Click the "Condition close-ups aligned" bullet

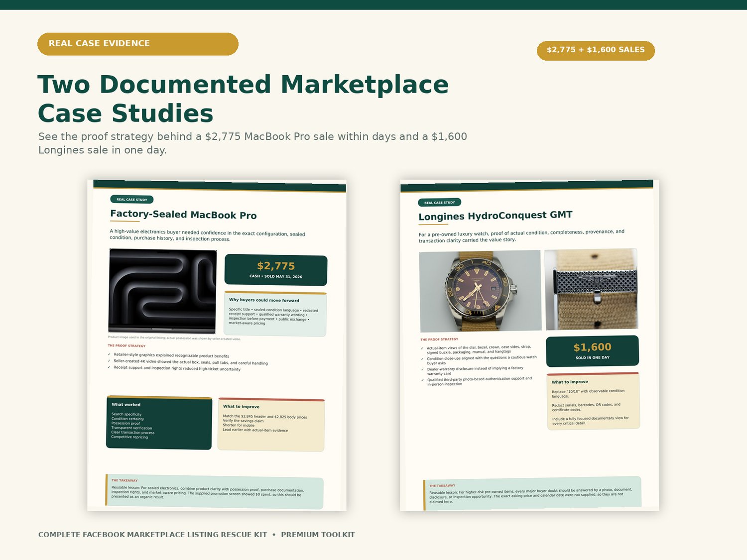(479, 360)
